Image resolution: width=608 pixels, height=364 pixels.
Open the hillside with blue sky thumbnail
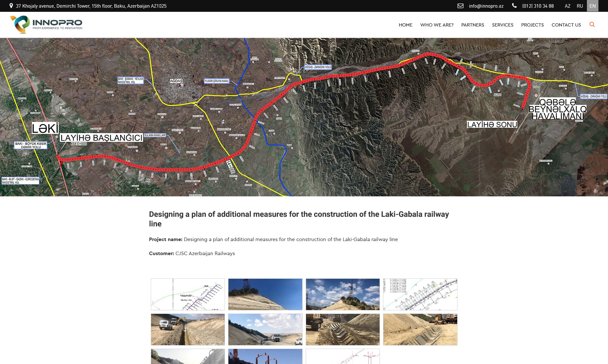(265, 294)
